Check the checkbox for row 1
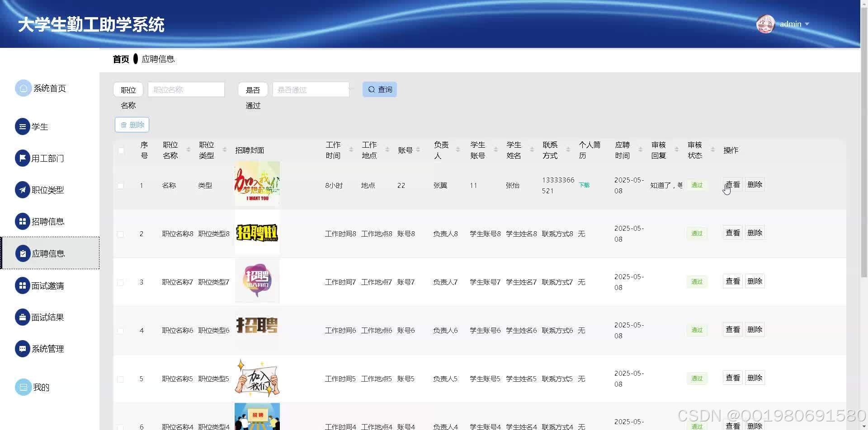Image resolution: width=868 pixels, height=430 pixels. click(121, 185)
